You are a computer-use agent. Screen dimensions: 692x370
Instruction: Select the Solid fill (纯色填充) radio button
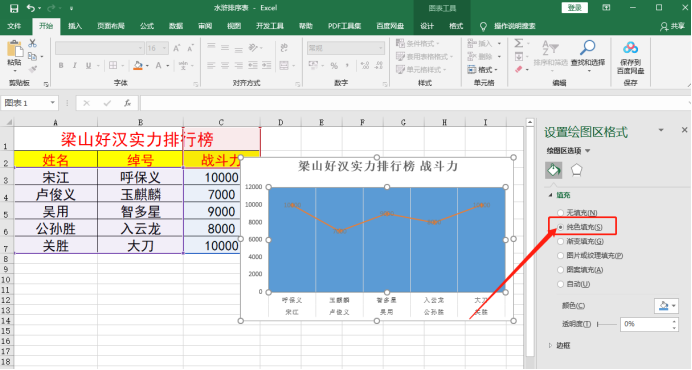[x=560, y=227]
